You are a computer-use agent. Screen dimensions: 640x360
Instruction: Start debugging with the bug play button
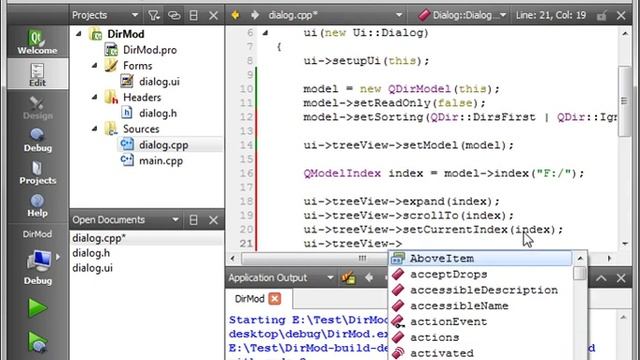pyautogui.click(x=37, y=341)
